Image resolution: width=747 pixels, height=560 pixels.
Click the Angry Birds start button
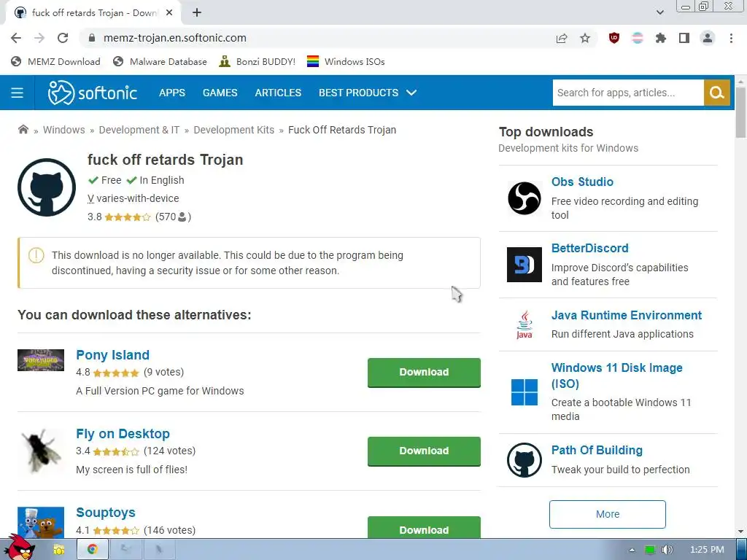click(21, 547)
